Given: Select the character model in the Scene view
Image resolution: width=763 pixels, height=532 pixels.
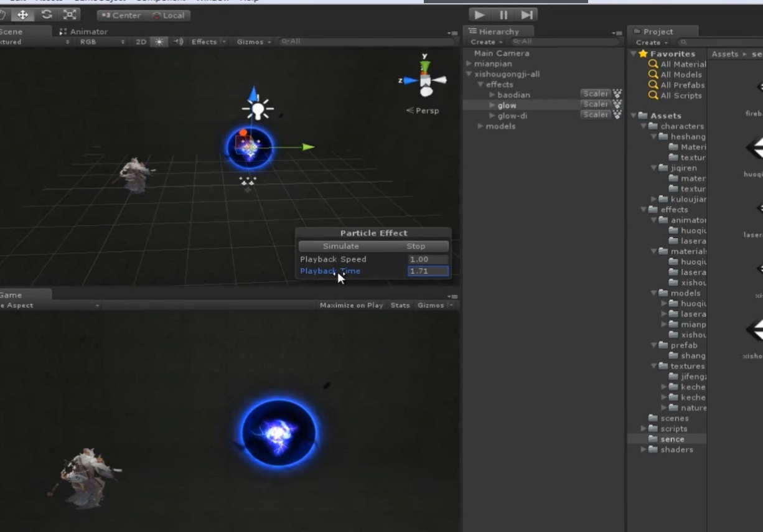Looking at the screenshot, I should click(134, 175).
